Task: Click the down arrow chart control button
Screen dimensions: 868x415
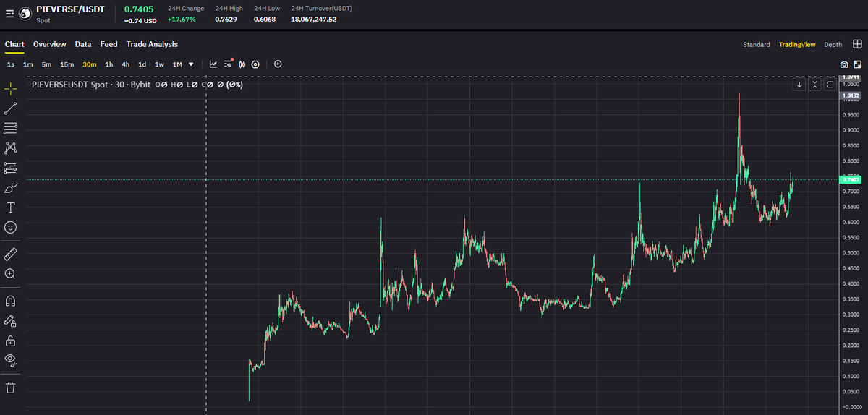Action: coord(799,85)
